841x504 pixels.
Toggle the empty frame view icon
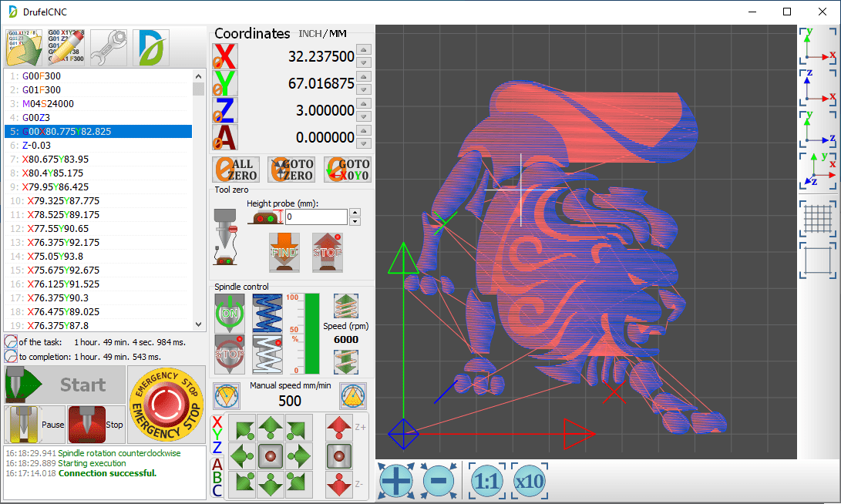(817, 260)
